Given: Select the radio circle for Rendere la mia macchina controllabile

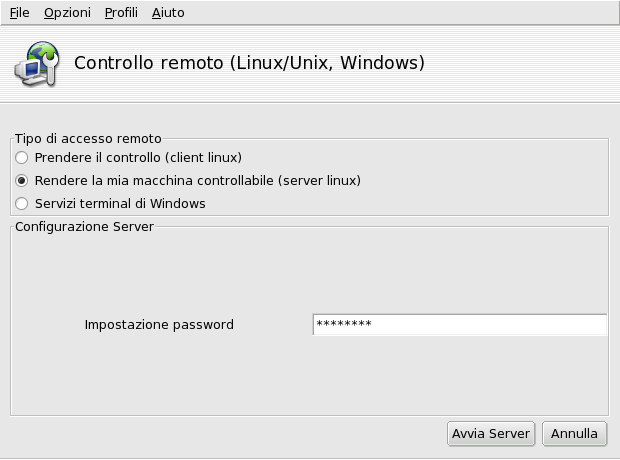Looking at the screenshot, I should tap(22, 181).
